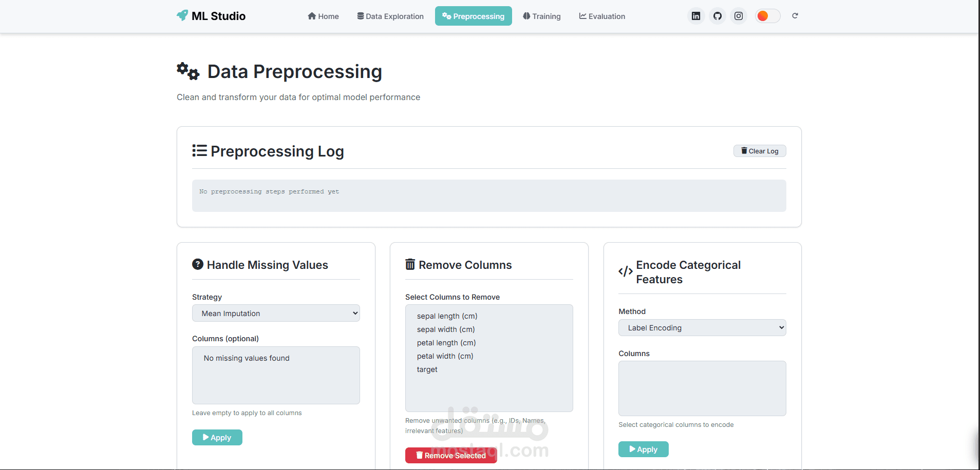
Task: Click the red Remove Selected button
Action: 451,455
